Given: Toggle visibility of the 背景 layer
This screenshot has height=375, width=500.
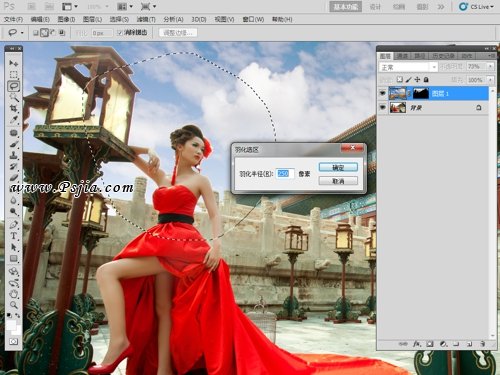Looking at the screenshot, I should (383, 107).
